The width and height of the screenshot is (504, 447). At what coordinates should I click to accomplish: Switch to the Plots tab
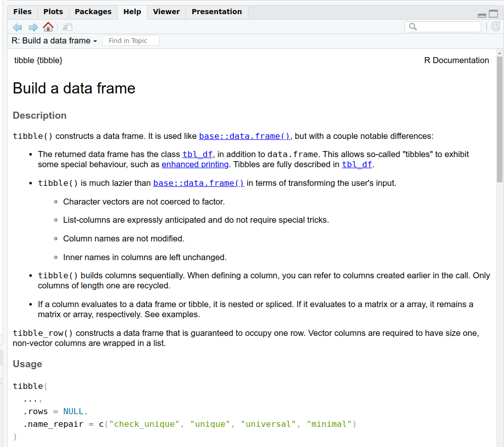(53, 12)
